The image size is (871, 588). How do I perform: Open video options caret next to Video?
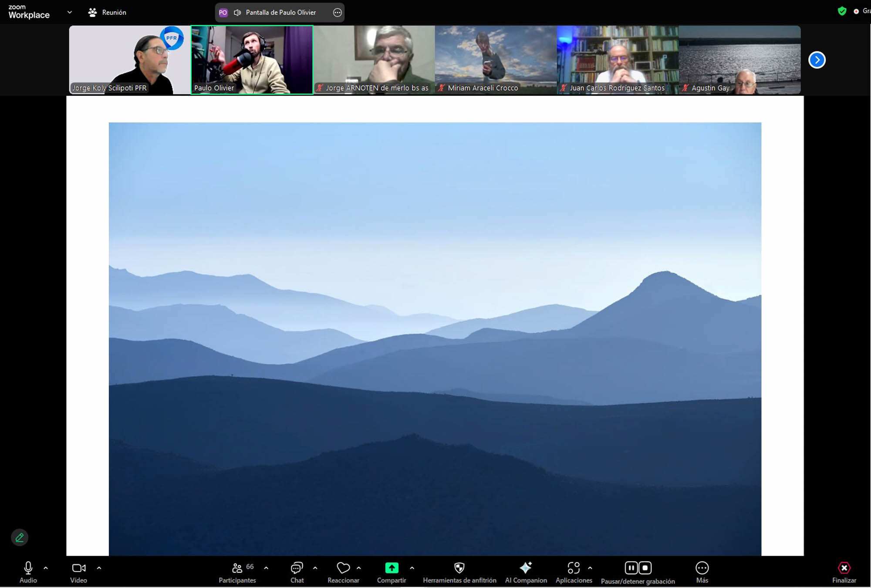(99, 568)
